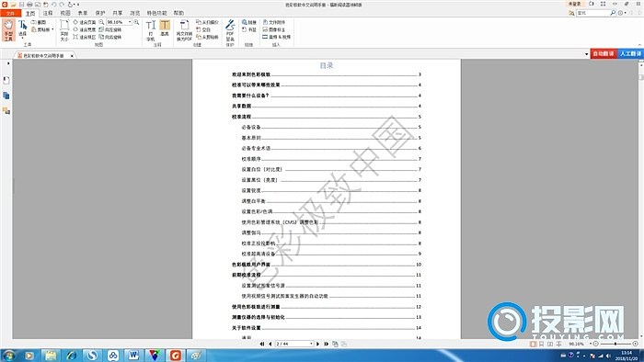Switch to the 注释 ribbon tab
The width and height of the screenshot is (644, 362).
pyautogui.click(x=48, y=13)
